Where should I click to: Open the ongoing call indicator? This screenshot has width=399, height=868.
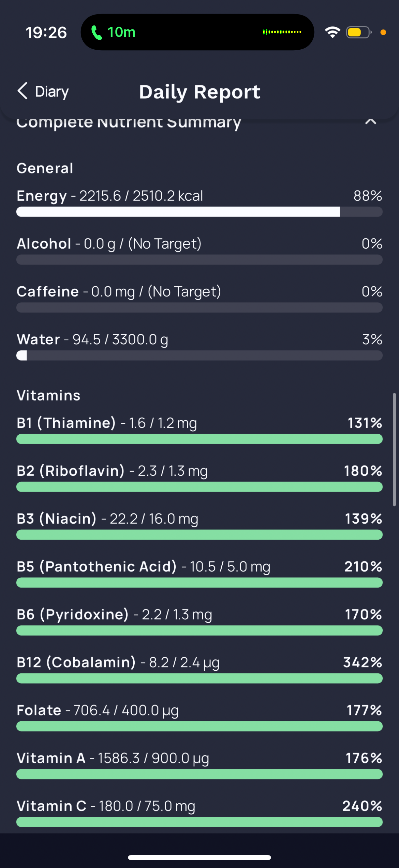click(113, 32)
